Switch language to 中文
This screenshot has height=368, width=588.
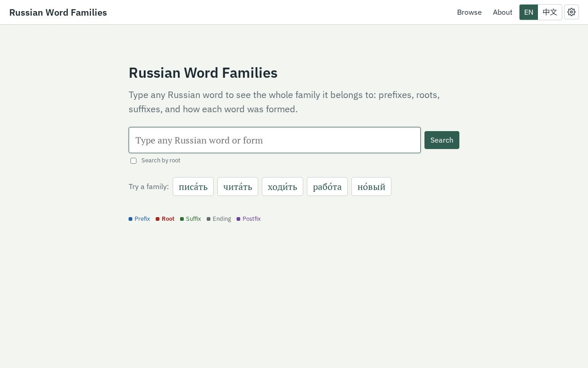click(550, 12)
